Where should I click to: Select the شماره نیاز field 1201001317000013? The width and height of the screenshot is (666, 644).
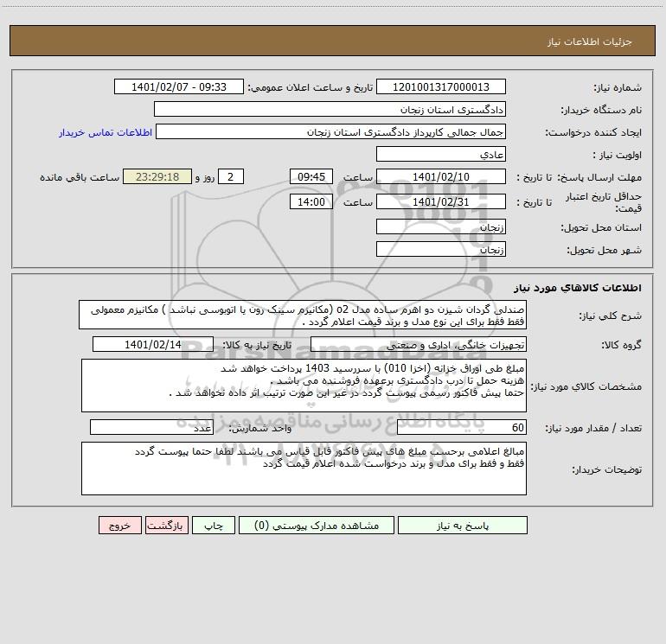[x=441, y=86]
